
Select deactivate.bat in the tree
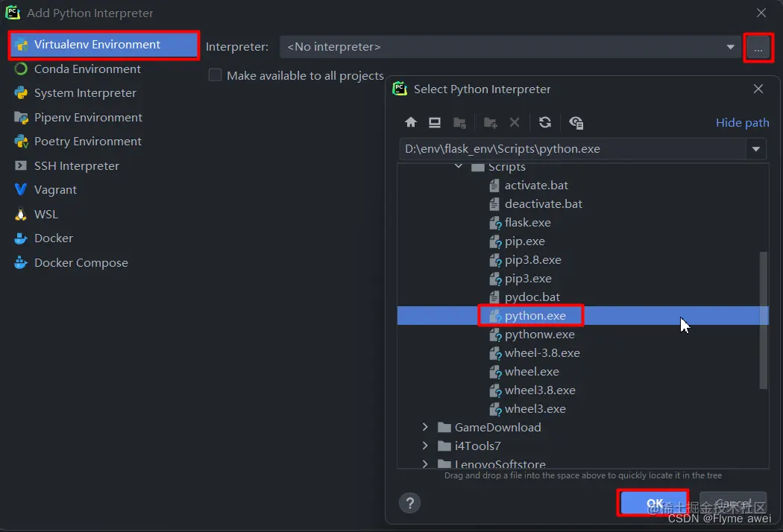tap(544, 204)
